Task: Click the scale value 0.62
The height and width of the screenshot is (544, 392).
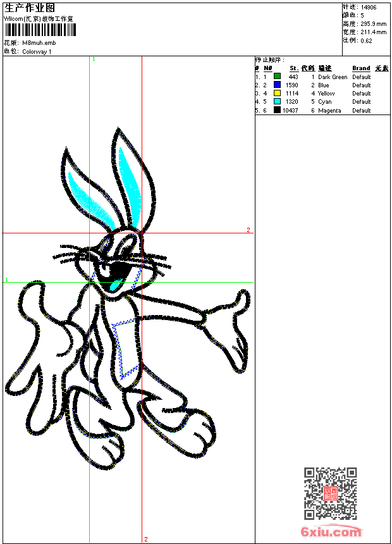Action: click(x=366, y=41)
